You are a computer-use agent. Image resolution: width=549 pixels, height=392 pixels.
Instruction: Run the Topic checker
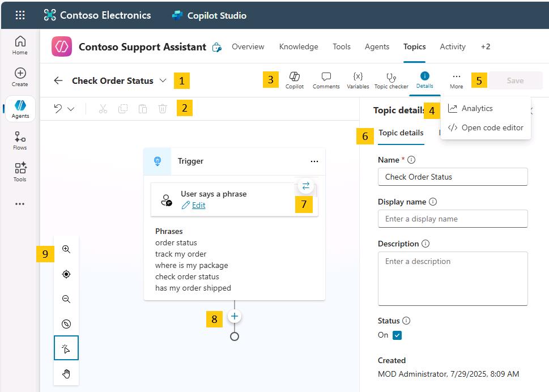(391, 80)
